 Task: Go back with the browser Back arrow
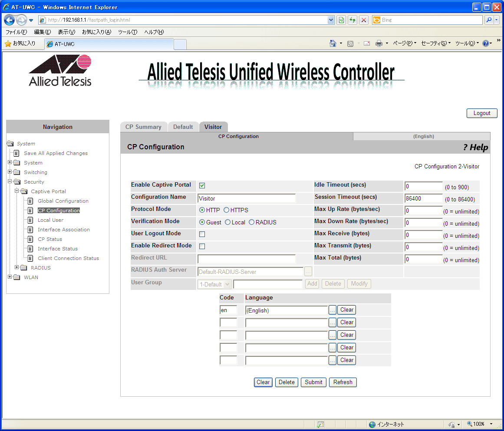[9, 20]
